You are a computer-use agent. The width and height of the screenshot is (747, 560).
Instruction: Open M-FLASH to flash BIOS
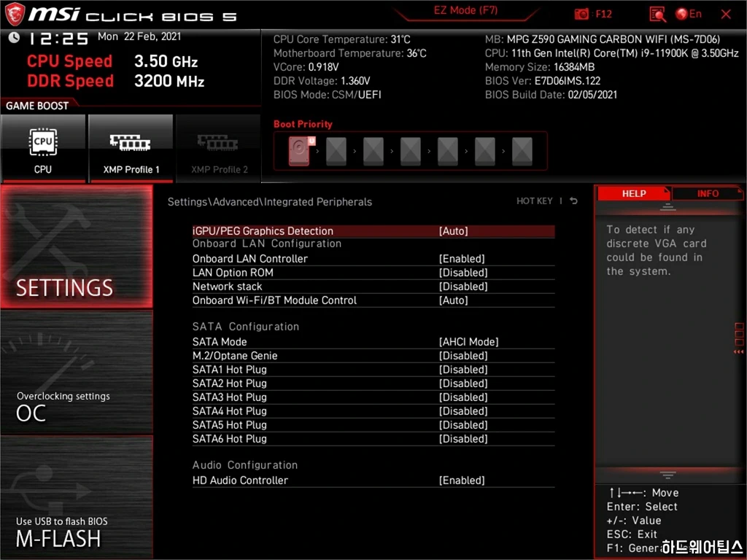pyautogui.click(x=76, y=497)
